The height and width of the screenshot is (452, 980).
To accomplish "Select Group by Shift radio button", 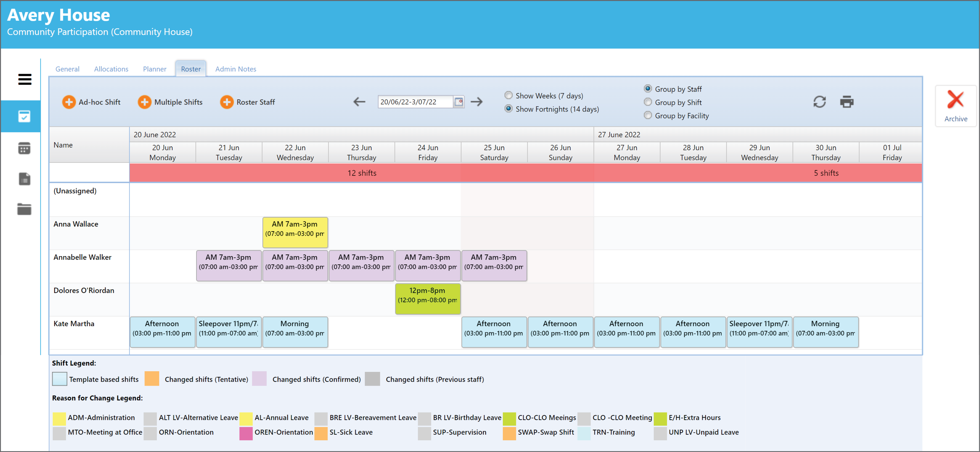I will point(648,102).
